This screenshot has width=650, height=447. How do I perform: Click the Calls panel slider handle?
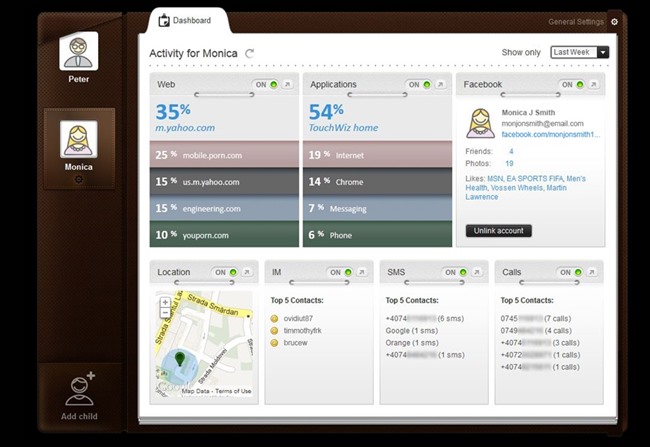tap(549, 282)
